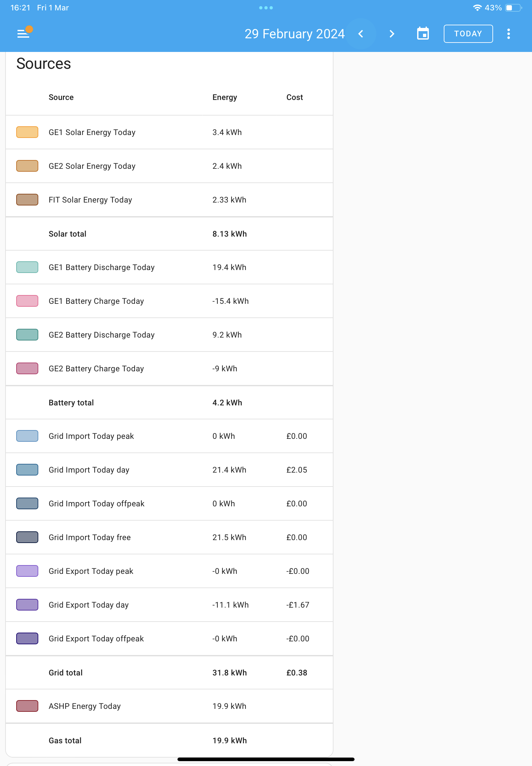
Task: Click the Source column header
Action: [61, 97]
